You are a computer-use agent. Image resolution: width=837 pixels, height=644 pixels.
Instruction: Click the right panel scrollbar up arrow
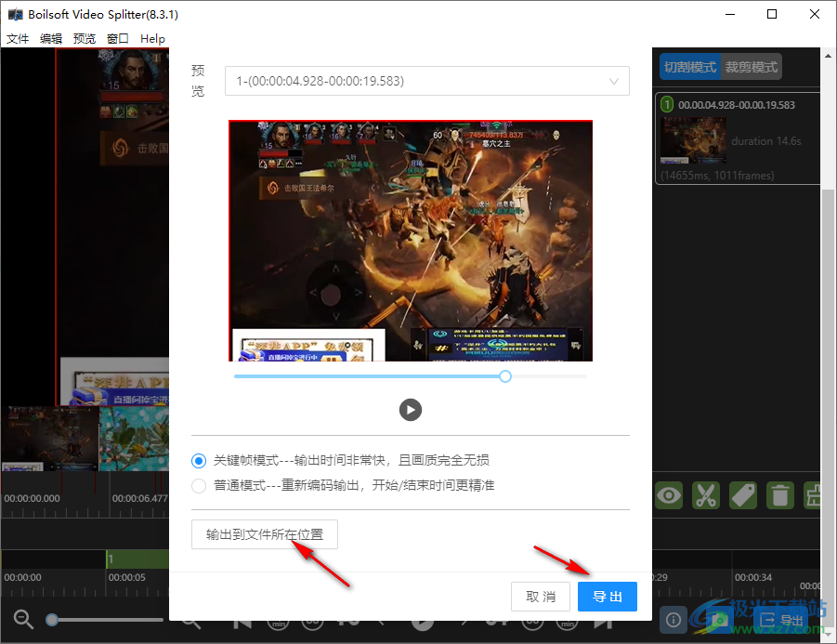pos(828,56)
